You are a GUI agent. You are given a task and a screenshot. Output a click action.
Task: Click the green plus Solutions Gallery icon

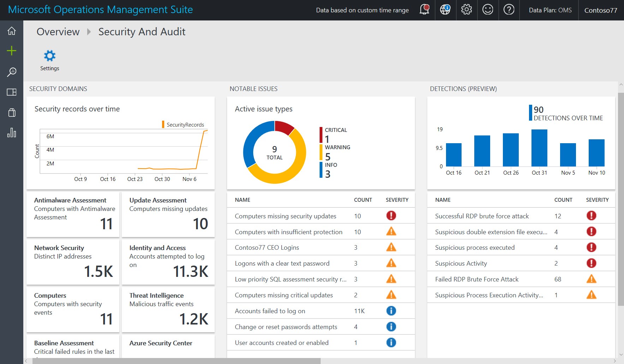coord(12,51)
